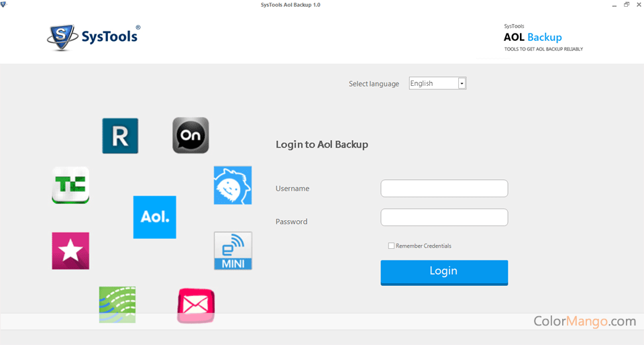Click the red mail envelope icon

(196, 305)
